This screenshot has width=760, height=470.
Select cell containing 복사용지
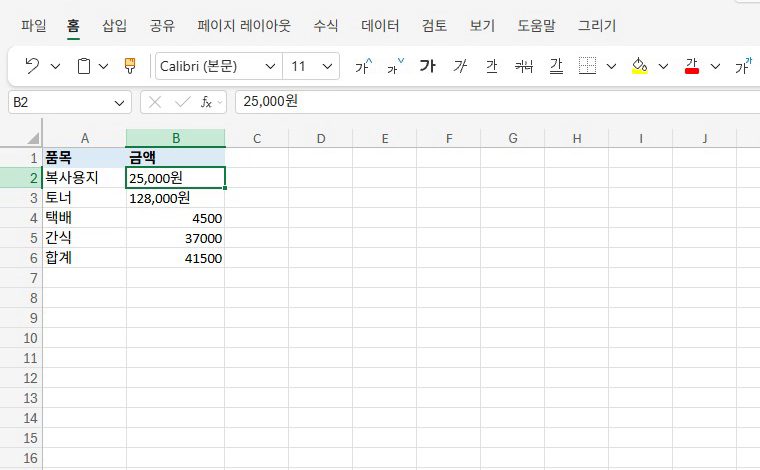(85, 178)
